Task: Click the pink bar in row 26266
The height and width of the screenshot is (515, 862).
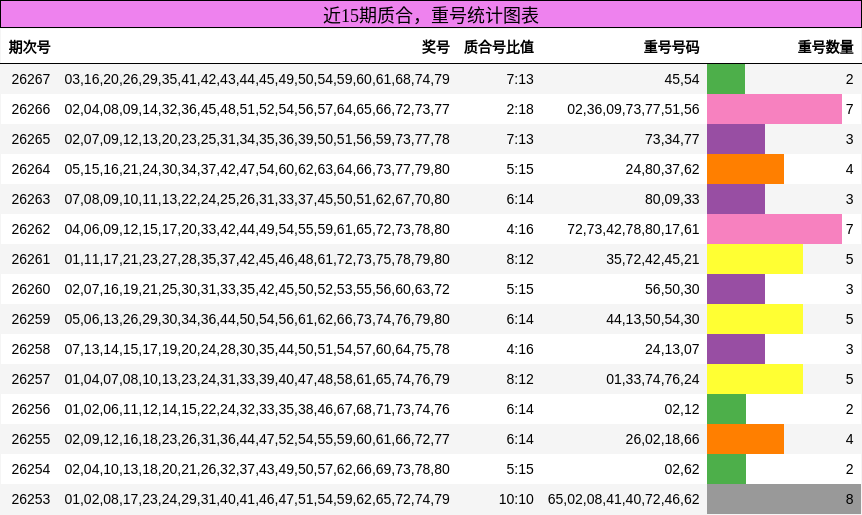Action: point(775,109)
